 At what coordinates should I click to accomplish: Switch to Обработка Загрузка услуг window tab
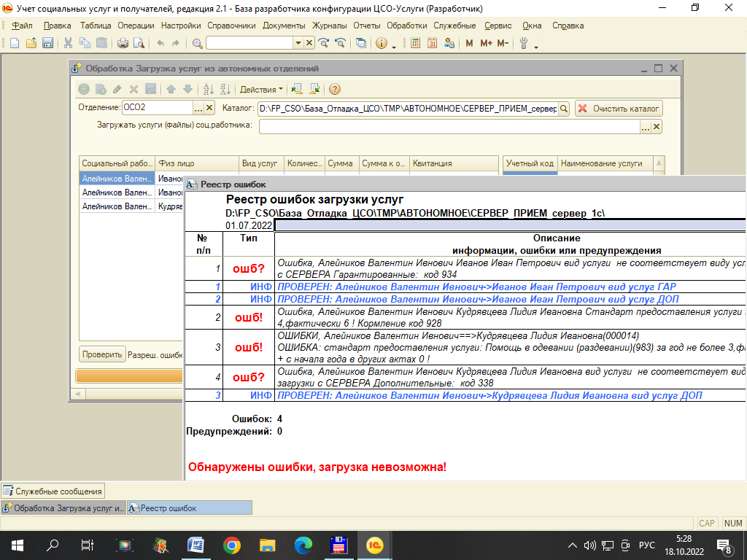(64, 508)
